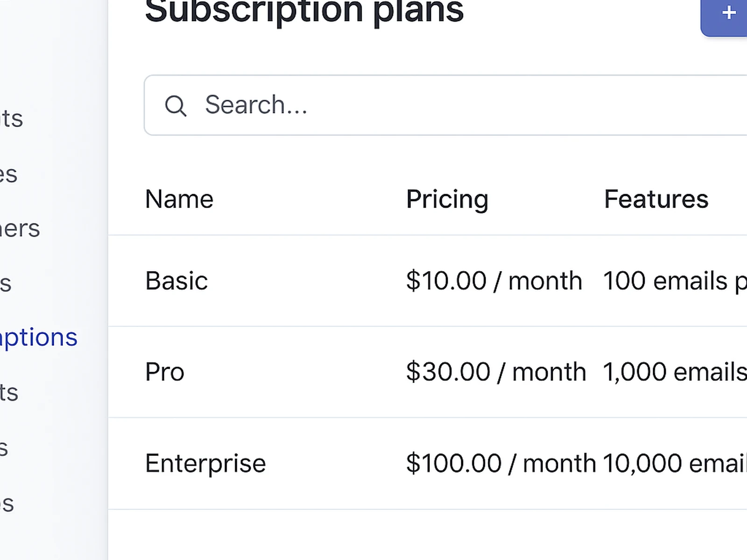
Task: Sort the table by the Name column
Action: tap(179, 199)
